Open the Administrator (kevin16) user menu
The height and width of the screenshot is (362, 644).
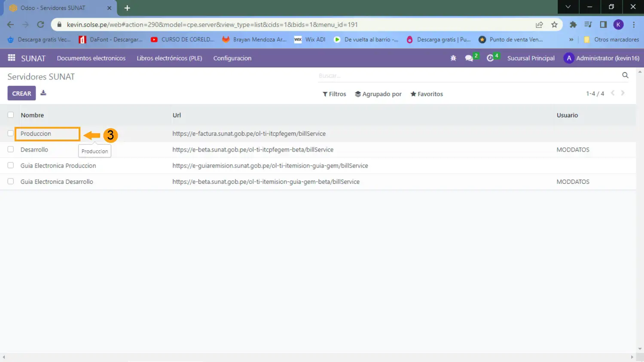pyautogui.click(x=601, y=58)
